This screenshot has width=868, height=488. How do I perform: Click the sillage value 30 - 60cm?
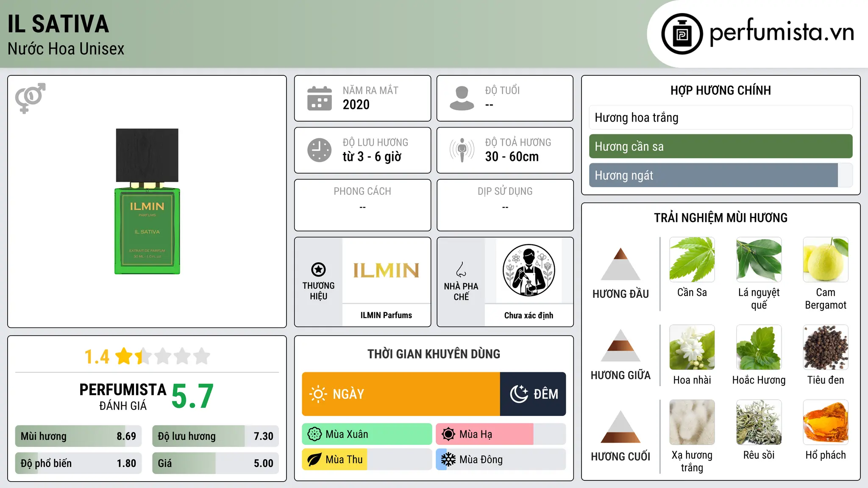512,157
